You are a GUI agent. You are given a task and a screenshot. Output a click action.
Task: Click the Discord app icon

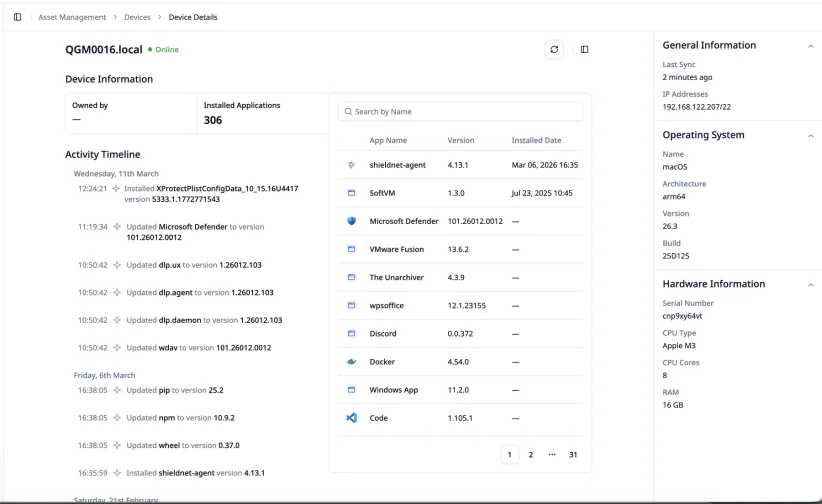pyautogui.click(x=351, y=334)
